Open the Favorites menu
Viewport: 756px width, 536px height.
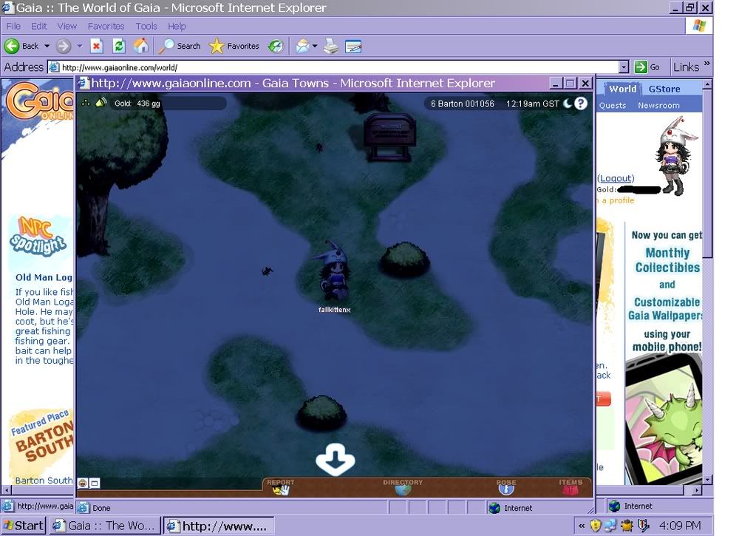[x=106, y=26]
